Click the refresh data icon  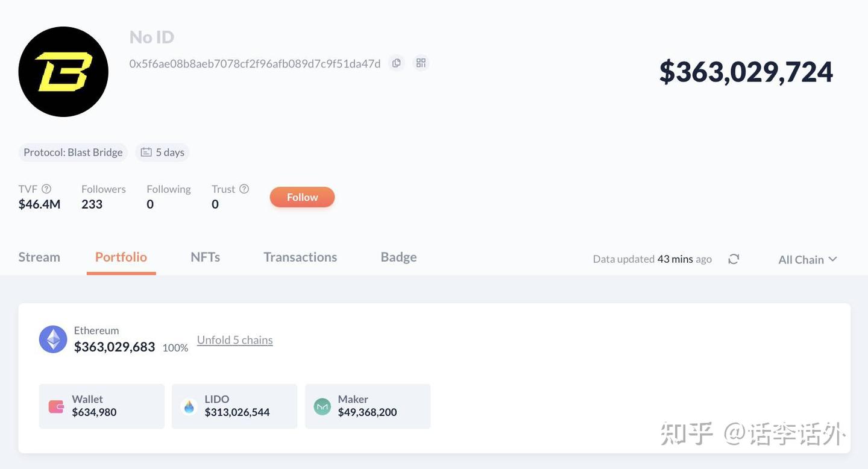[734, 259]
